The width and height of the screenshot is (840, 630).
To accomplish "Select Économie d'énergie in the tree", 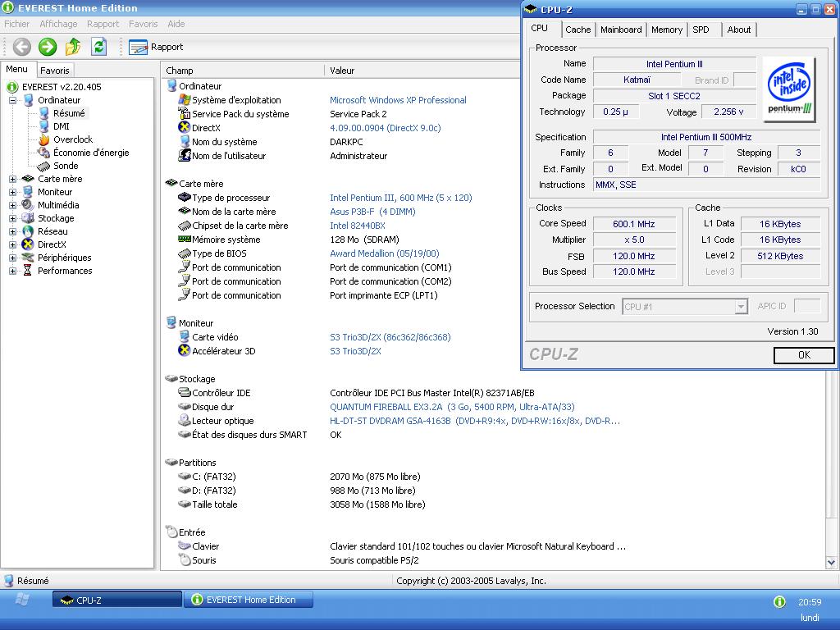I will (x=91, y=153).
